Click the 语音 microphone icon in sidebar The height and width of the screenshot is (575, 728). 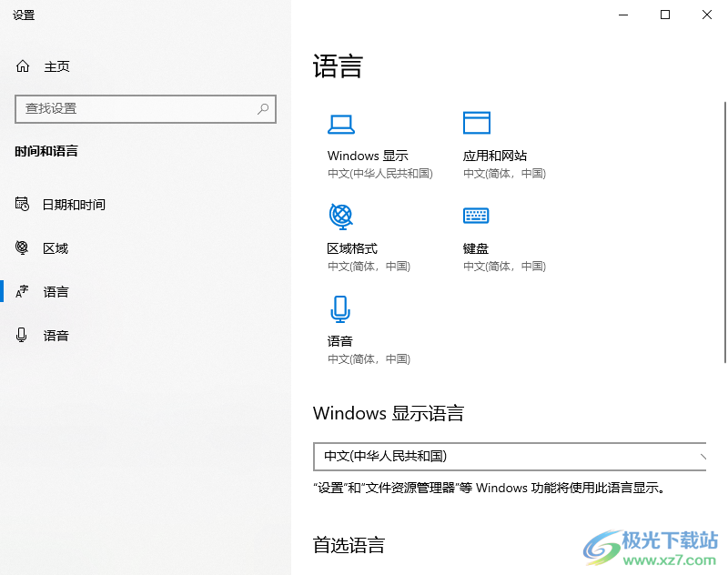(x=22, y=335)
